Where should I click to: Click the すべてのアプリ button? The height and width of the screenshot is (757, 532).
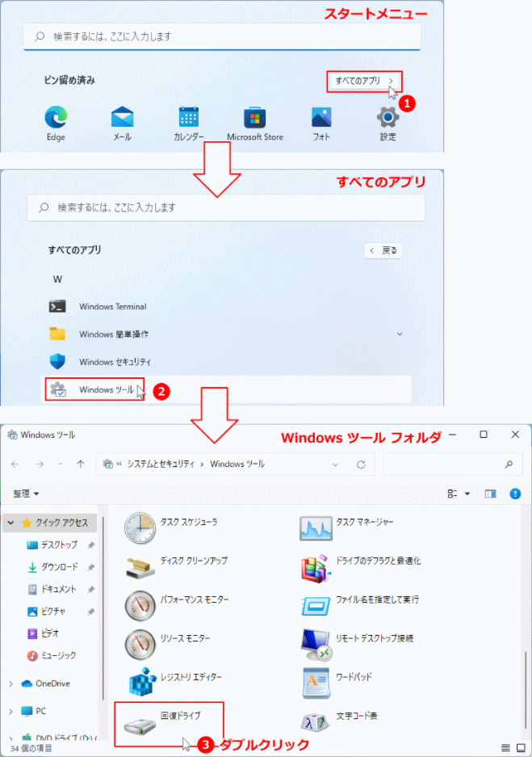364,81
